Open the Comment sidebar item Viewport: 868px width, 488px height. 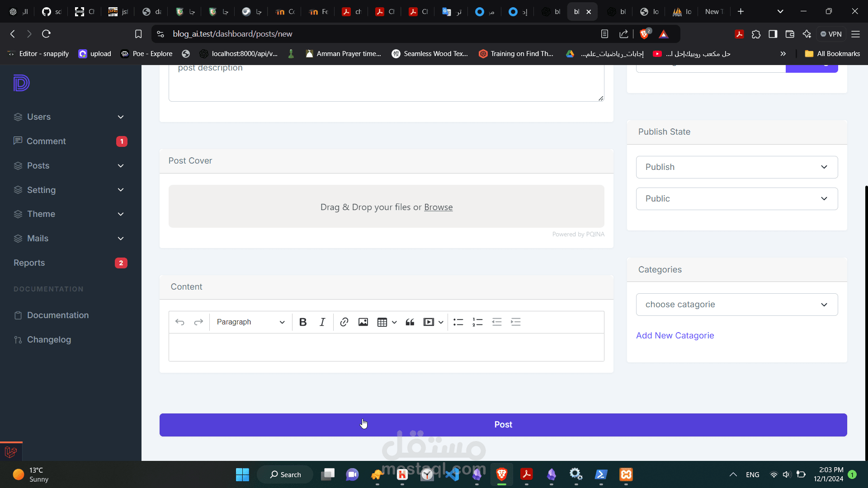point(46,141)
